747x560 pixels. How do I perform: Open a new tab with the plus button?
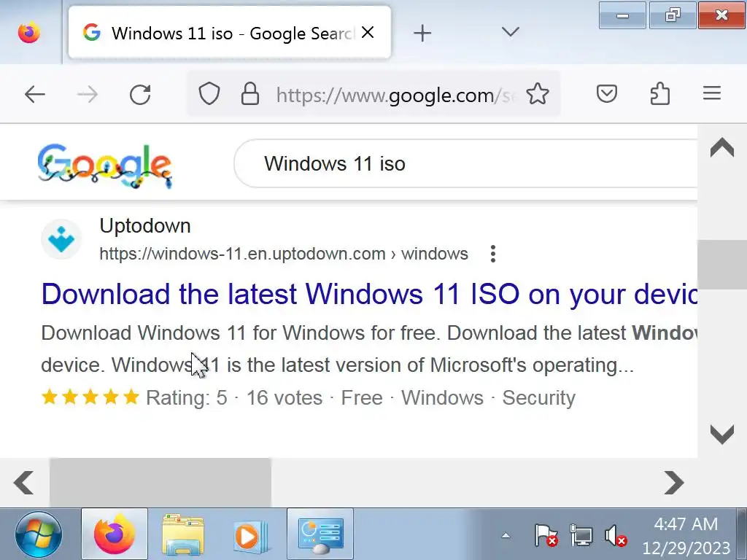tap(422, 33)
